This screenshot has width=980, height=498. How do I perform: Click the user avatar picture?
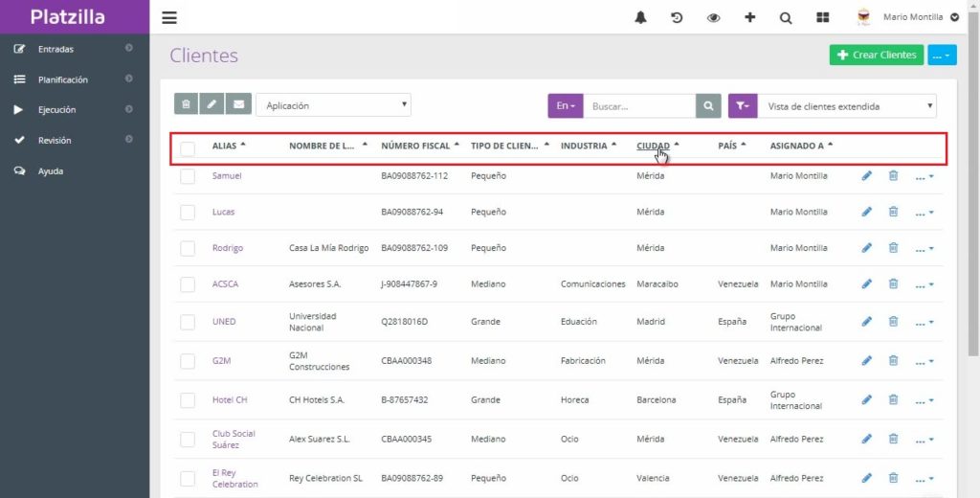pyautogui.click(x=864, y=17)
